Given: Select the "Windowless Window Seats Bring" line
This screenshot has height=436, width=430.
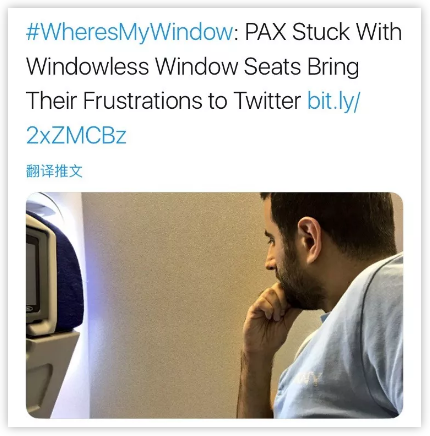Looking at the screenshot, I should (192, 67).
